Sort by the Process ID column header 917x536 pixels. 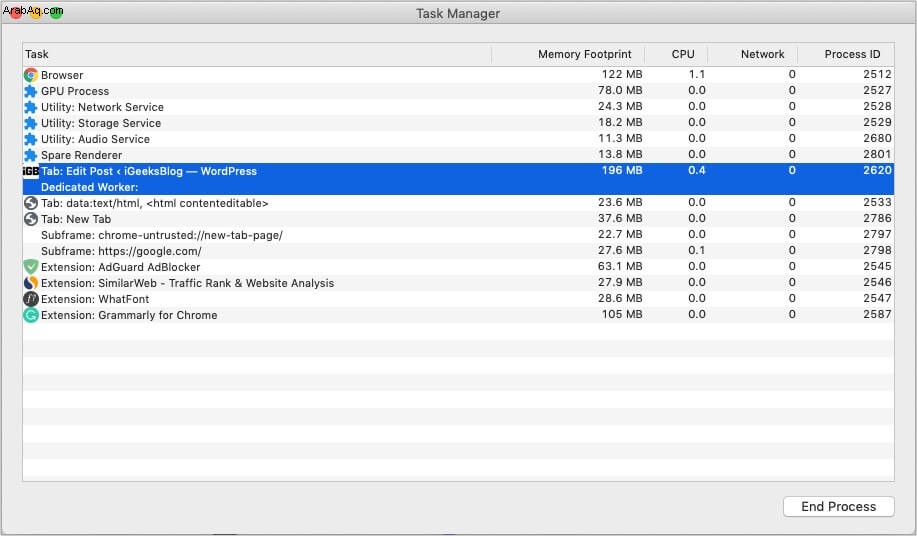point(846,54)
